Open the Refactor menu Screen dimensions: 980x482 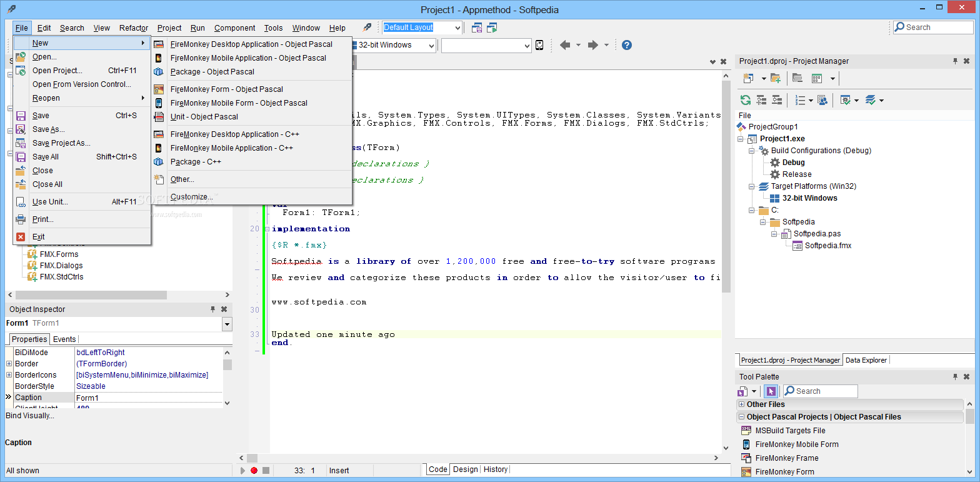click(x=134, y=28)
